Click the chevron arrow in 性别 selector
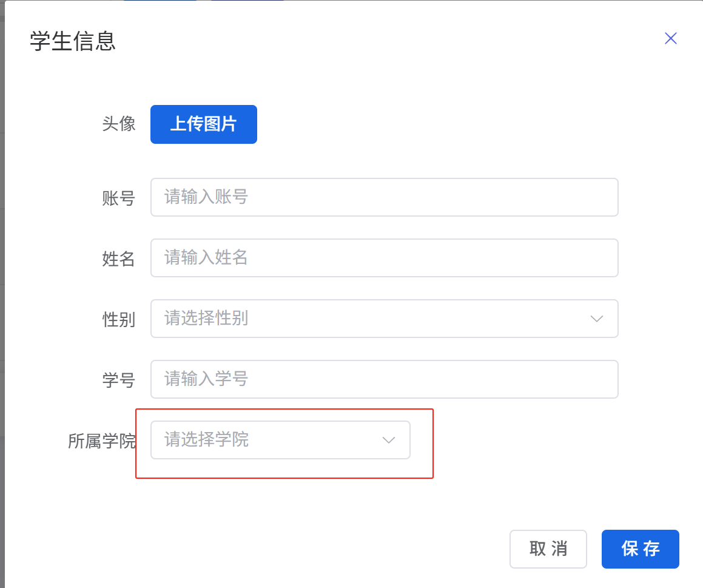The height and width of the screenshot is (588, 703). point(596,319)
